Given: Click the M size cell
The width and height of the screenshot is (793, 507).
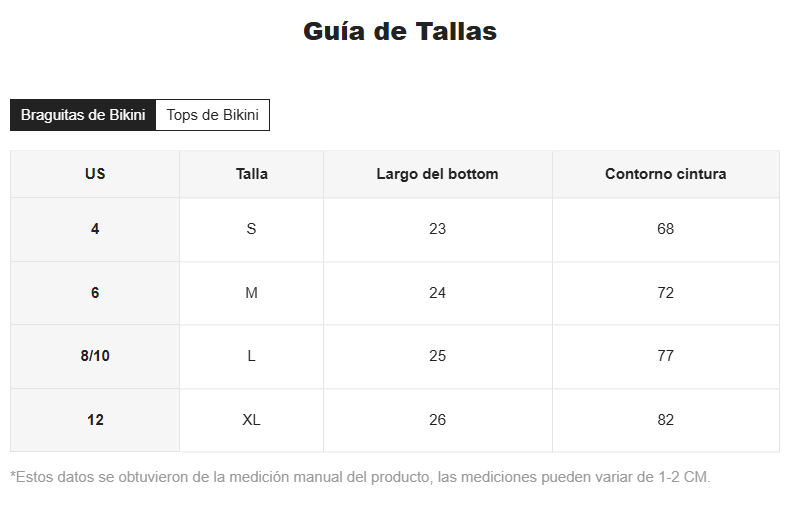Looking at the screenshot, I should pyautogui.click(x=251, y=293).
